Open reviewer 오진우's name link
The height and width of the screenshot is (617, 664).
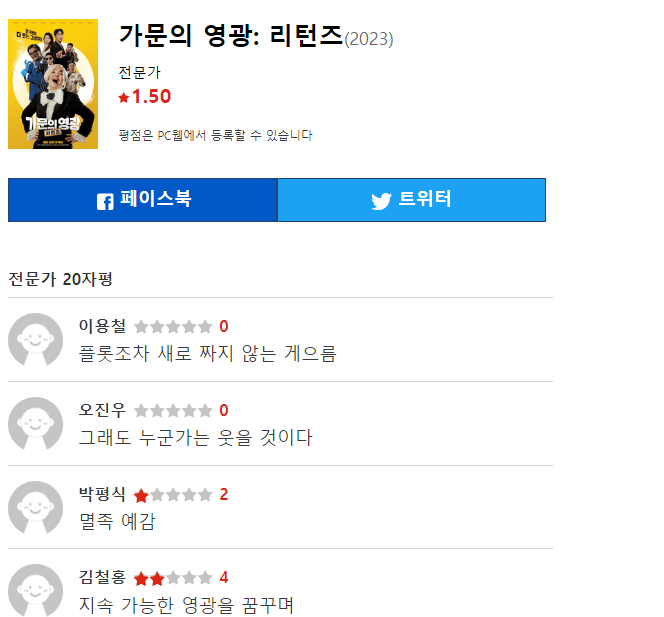click(x=102, y=410)
